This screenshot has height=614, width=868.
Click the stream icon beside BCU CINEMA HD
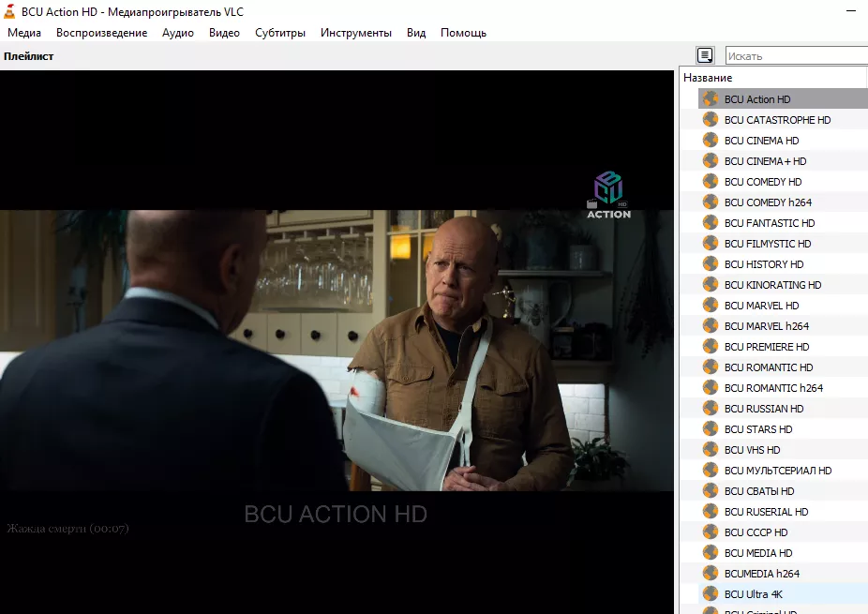coord(711,140)
